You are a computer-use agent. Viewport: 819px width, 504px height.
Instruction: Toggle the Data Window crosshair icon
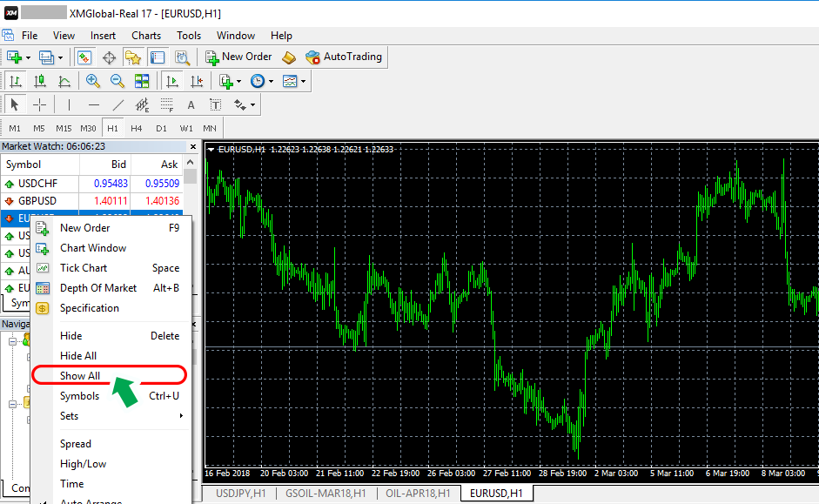pos(109,57)
